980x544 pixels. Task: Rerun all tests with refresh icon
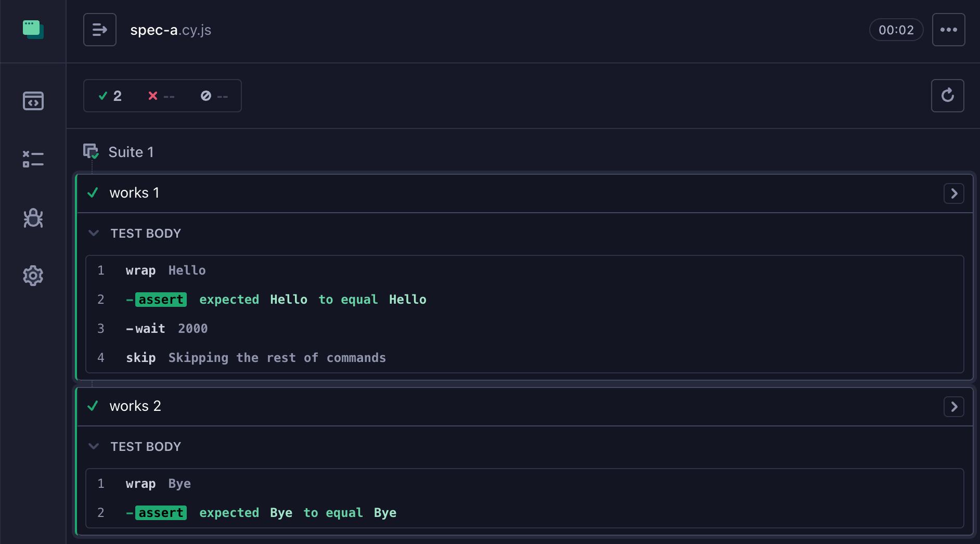(947, 95)
